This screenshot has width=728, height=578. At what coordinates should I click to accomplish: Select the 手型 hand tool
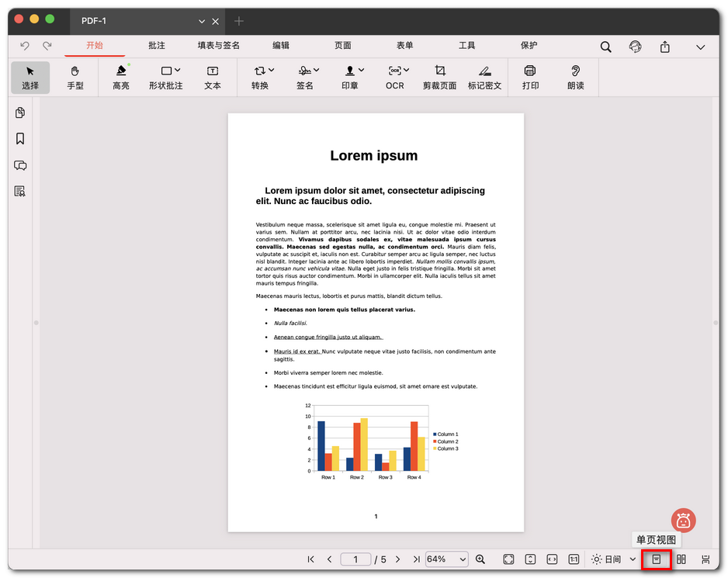pos(75,78)
